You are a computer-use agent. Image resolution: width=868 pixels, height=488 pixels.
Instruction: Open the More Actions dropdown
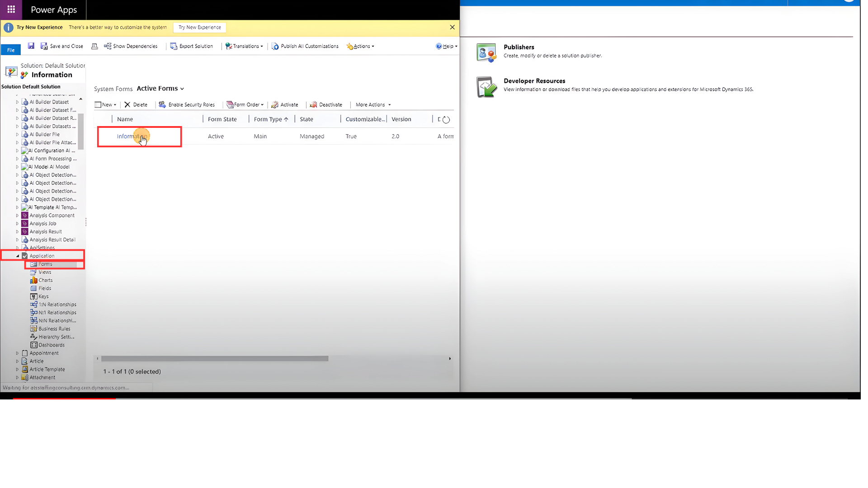373,104
